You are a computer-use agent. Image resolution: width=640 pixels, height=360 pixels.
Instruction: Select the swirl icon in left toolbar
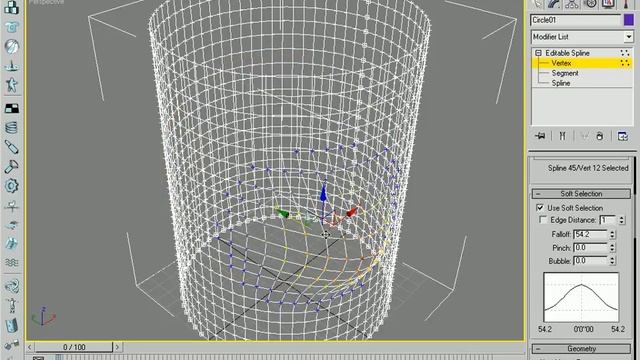[11, 286]
